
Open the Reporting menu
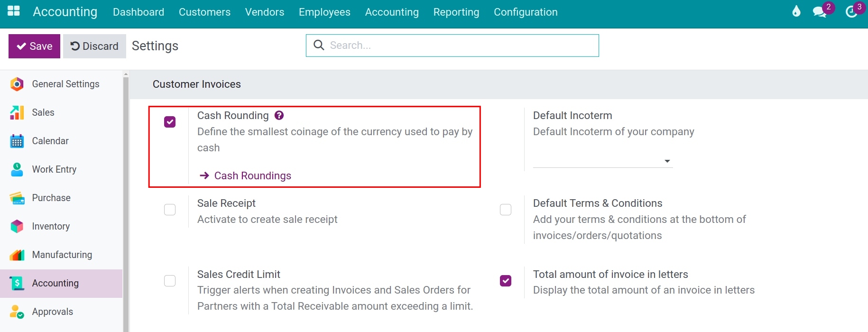point(456,12)
